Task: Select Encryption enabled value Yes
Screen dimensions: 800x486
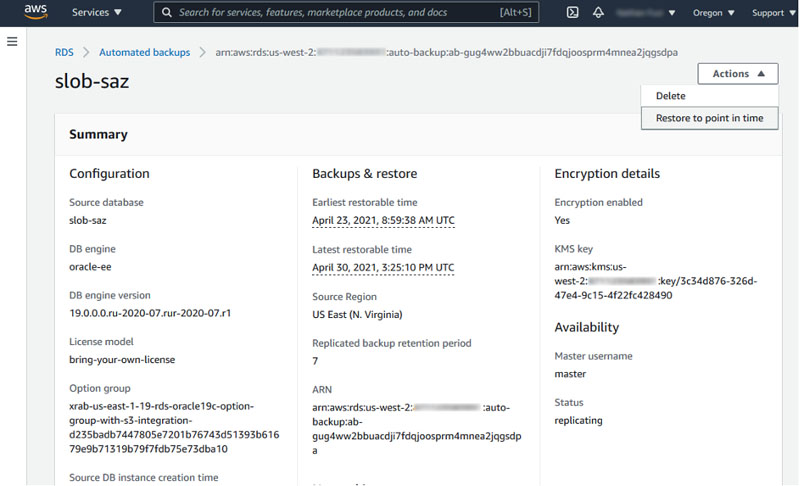Action: click(562, 220)
